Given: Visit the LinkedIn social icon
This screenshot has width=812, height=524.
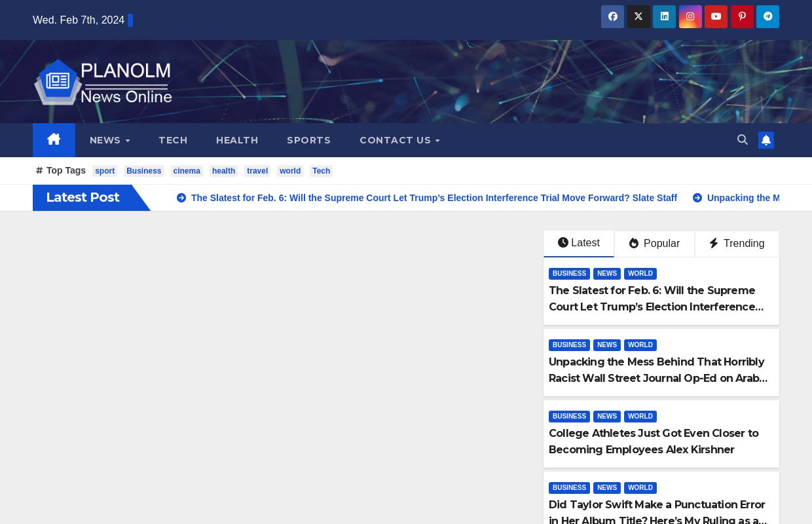Looking at the screenshot, I should [664, 17].
